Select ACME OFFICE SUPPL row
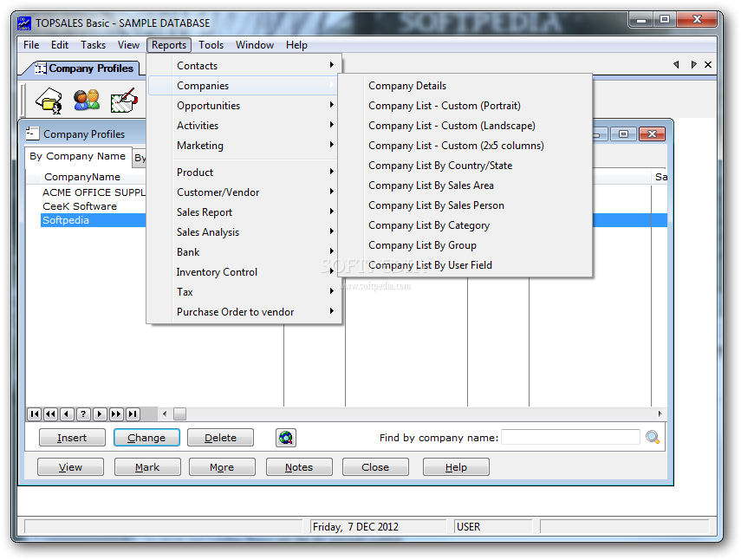This screenshot has height=560, width=741. tap(94, 192)
